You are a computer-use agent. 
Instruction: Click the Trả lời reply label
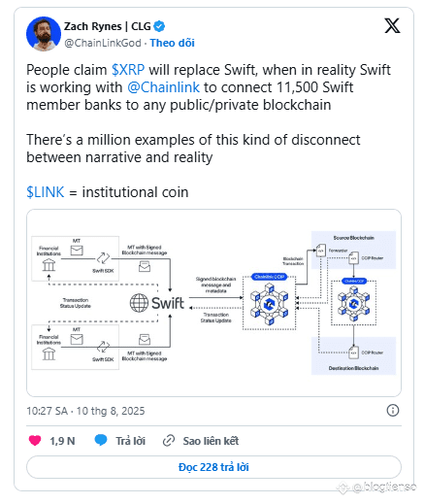pos(131,441)
